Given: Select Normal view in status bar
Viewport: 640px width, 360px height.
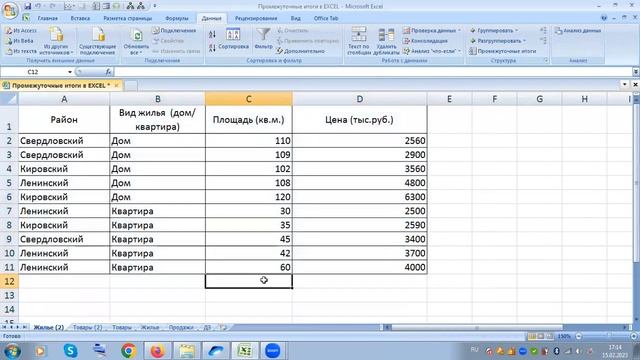Looking at the screenshot, I should [532, 336].
